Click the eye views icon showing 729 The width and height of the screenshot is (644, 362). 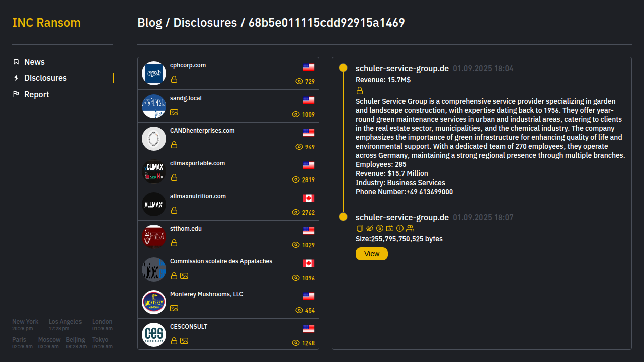(x=299, y=81)
